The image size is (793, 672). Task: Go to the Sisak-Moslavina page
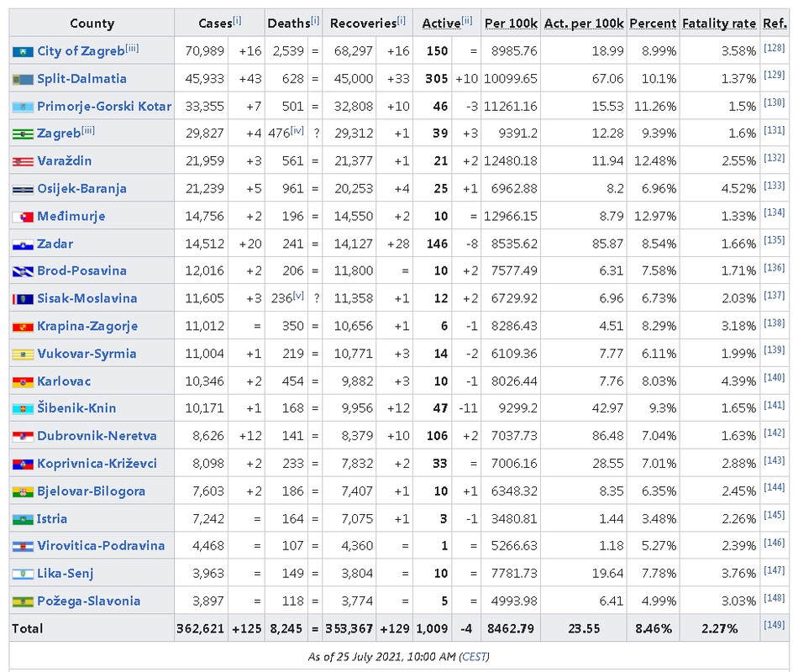pyautogui.click(x=87, y=298)
